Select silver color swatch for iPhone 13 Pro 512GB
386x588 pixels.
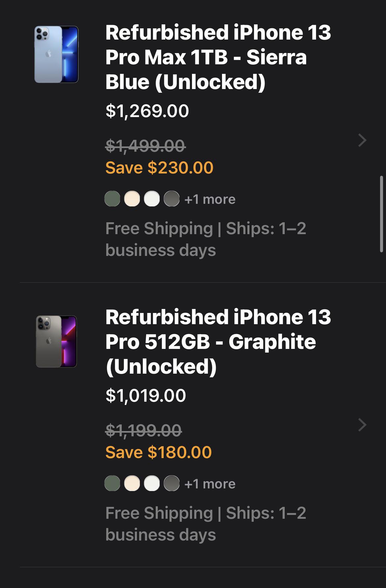coord(152,483)
